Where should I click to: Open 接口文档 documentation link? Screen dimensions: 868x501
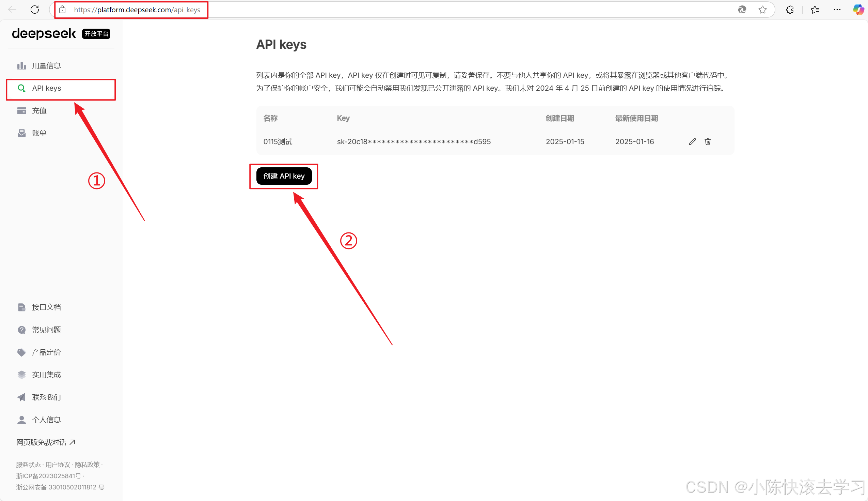point(46,307)
